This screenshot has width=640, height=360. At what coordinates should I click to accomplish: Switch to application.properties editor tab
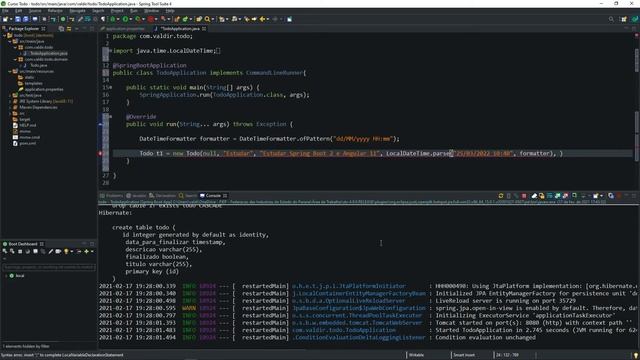pos(122,29)
